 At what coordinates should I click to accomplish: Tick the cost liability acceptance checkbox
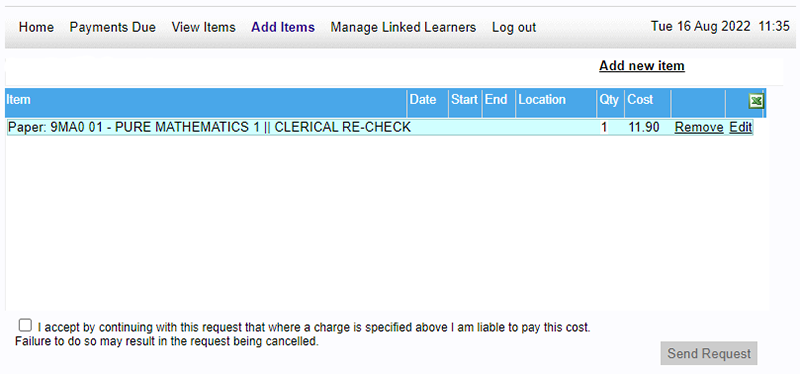pos(24,325)
